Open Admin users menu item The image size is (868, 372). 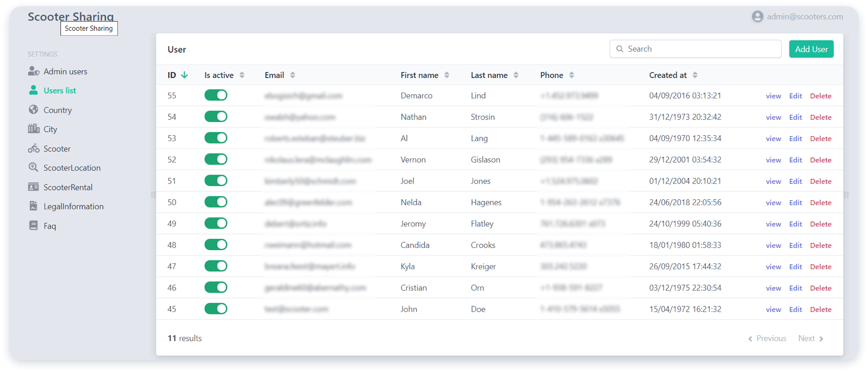65,71
